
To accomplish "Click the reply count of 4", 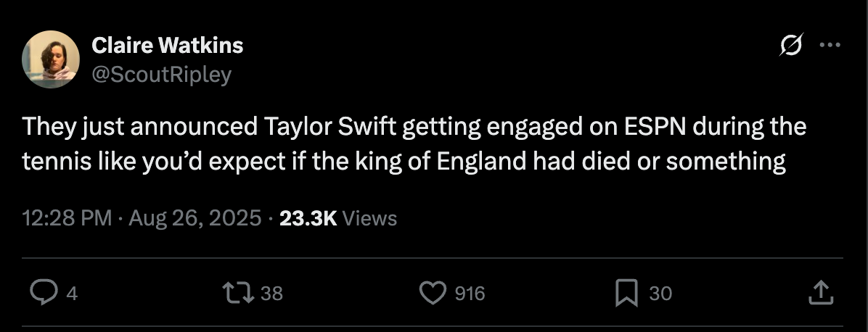I will pos(71,294).
